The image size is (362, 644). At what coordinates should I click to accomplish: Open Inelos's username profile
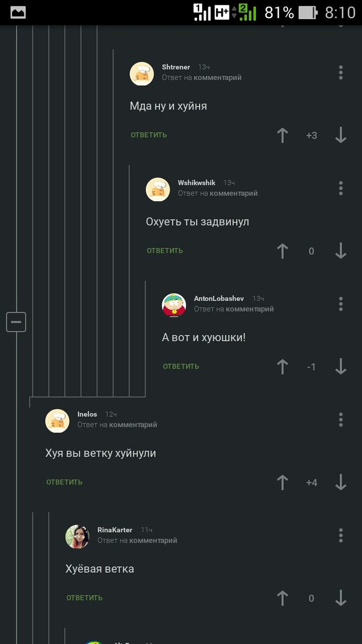[x=87, y=414]
